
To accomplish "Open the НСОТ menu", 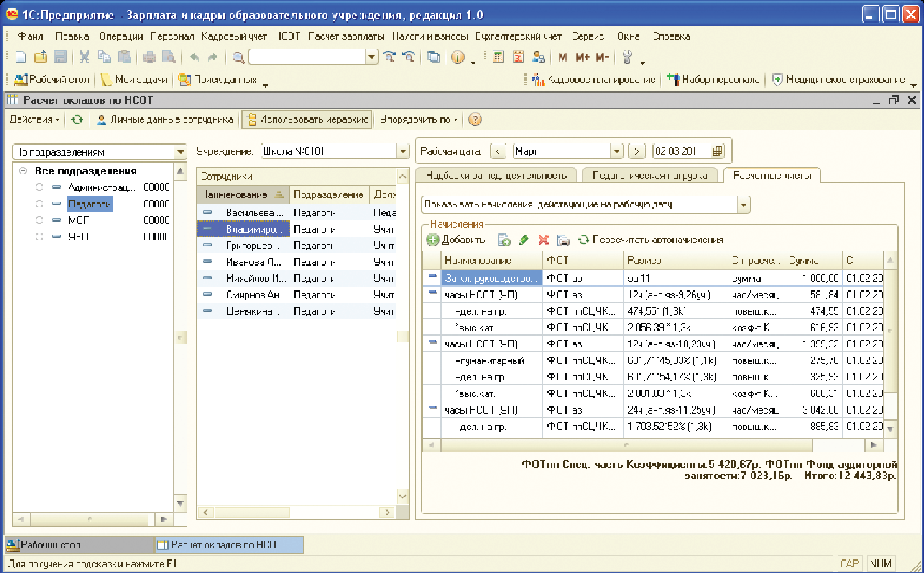I will tap(287, 36).
